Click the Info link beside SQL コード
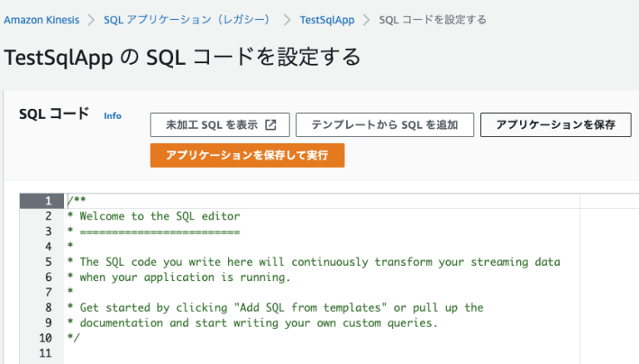Image resolution: width=639 pixels, height=364 pixels. point(112,116)
